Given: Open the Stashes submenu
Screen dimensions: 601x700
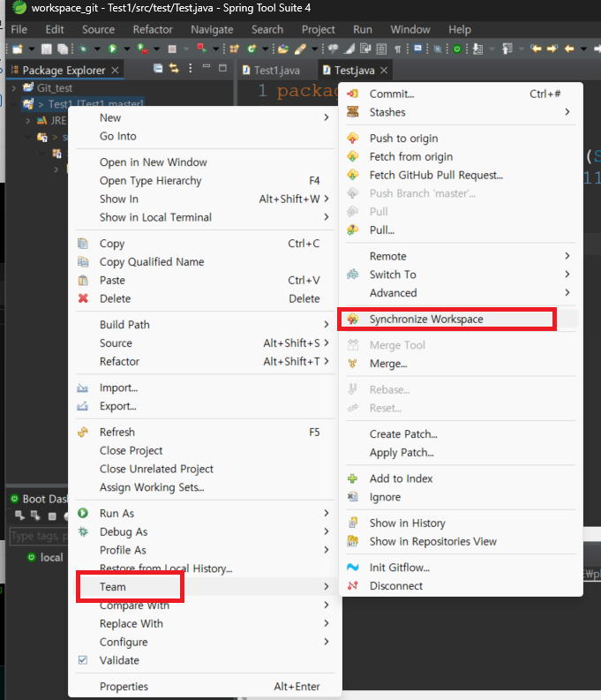Looking at the screenshot, I should pos(460,112).
